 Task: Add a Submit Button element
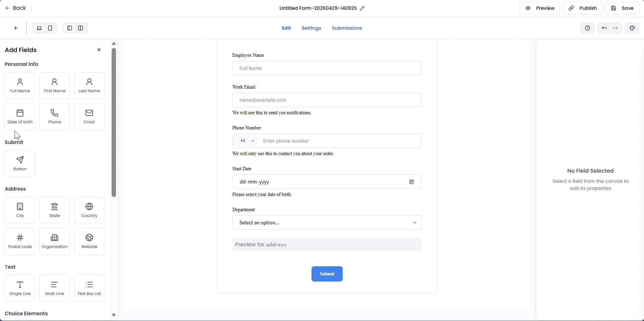tap(20, 164)
